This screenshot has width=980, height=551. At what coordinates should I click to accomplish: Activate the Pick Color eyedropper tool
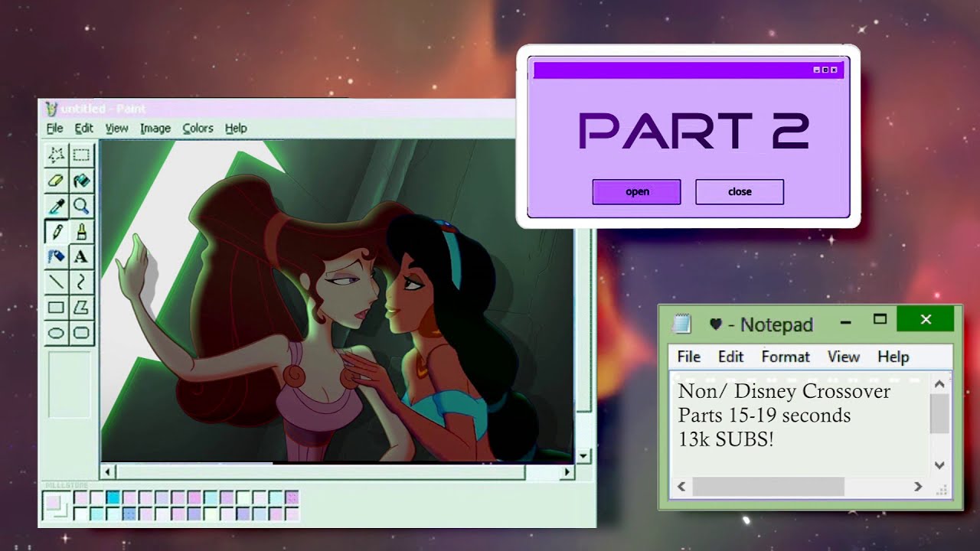[56, 206]
